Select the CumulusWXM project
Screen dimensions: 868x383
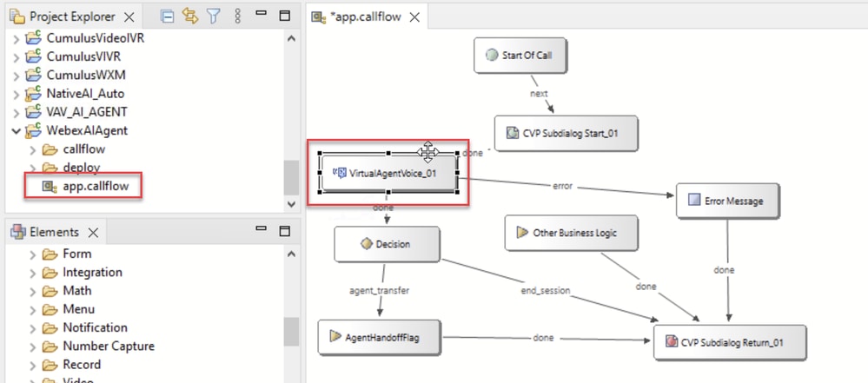click(86, 76)
